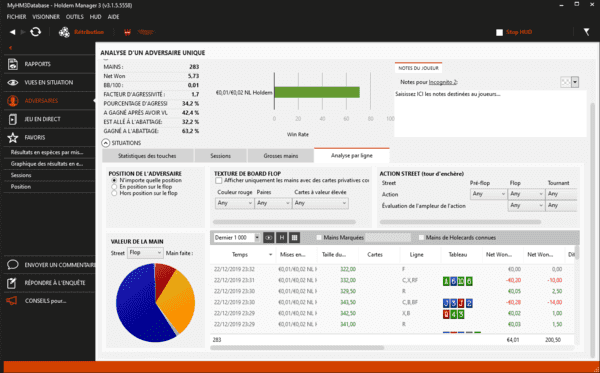
Task: Click the note color pattern icon
Action: coord(565,82)
